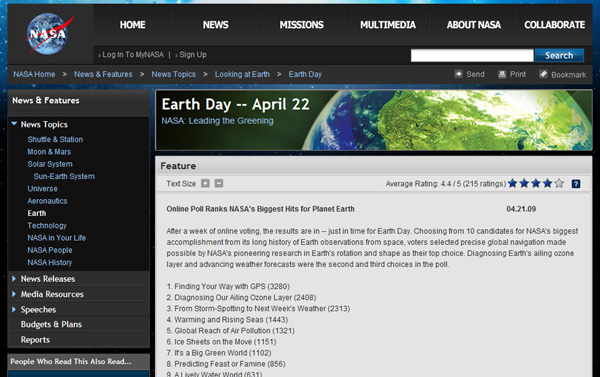Go to News Topics breadcrumb
Viewport: 600px width, 377px height.
point(173,74)
